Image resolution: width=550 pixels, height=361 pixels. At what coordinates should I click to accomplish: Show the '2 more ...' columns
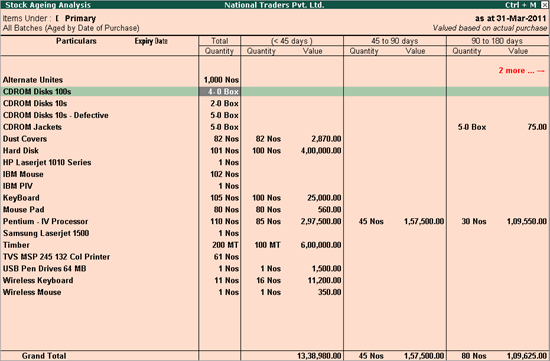[x=522, y=71]
